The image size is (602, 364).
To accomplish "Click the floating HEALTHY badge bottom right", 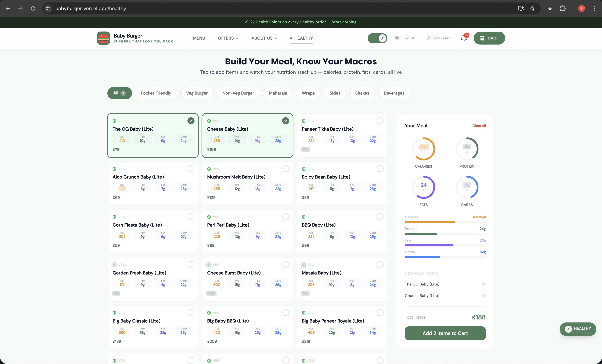I will point(578,329).
